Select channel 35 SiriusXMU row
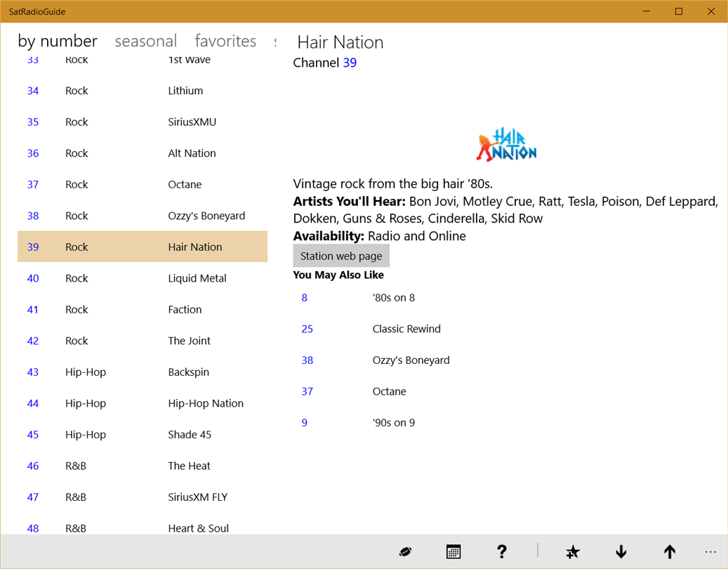728x569 pixels. click(x=143, y=122)
